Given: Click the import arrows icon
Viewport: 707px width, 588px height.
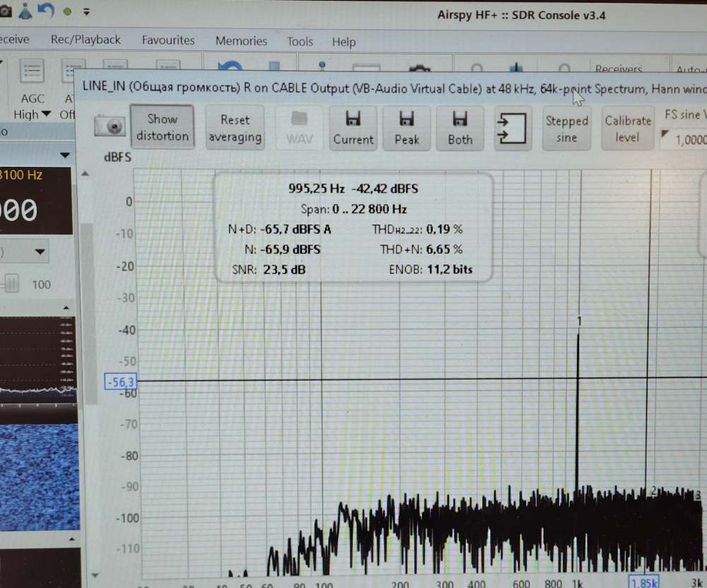Looking at the screenshot, I should pos(513,128).
